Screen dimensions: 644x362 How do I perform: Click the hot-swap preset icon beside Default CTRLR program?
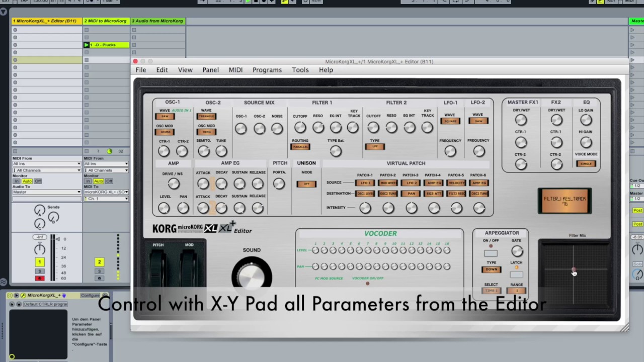click(12, 304)
